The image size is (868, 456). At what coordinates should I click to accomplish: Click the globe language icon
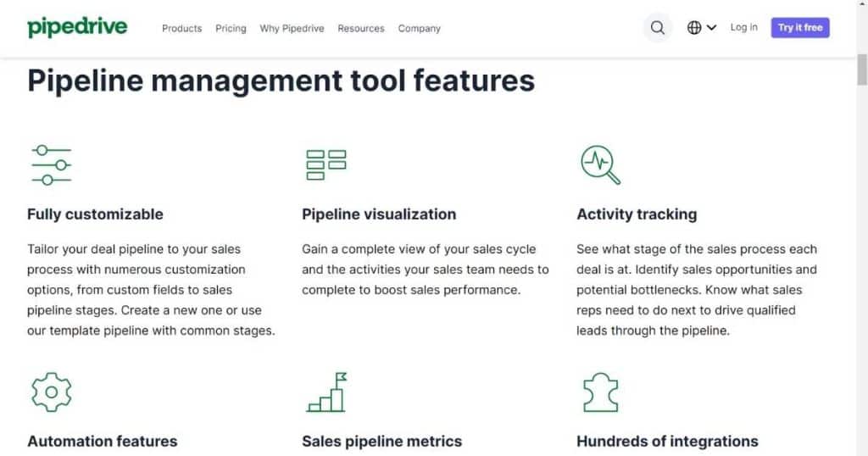694,28
